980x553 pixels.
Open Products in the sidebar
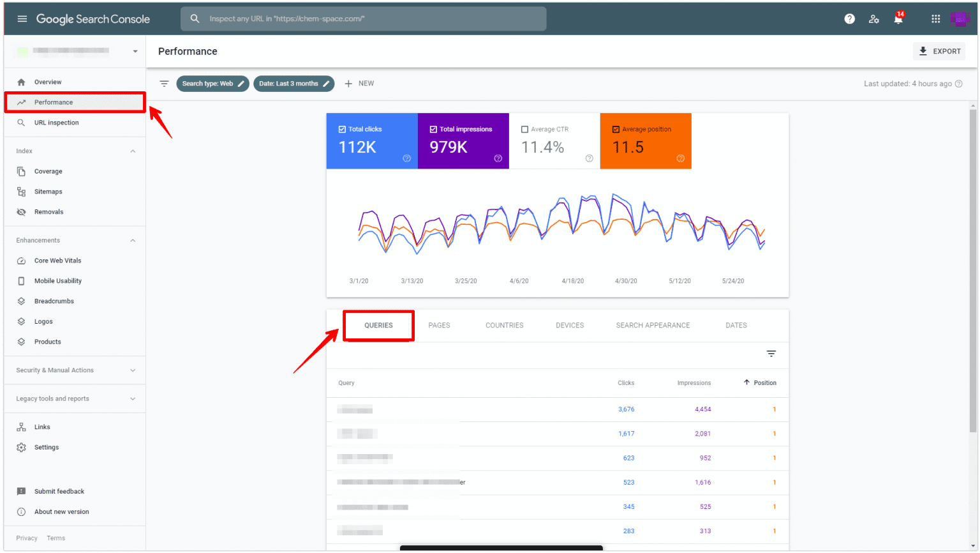48,342
